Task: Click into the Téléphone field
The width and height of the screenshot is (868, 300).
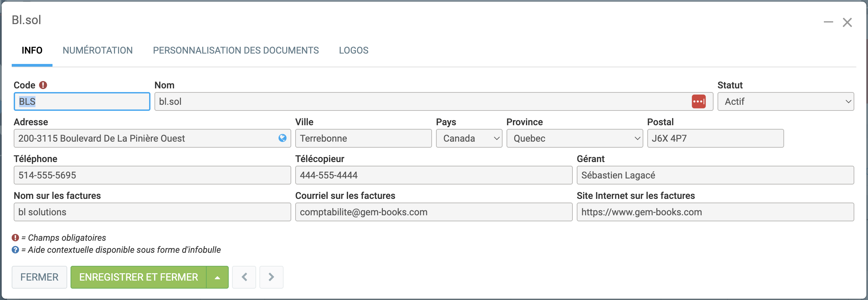Action: 152,175
